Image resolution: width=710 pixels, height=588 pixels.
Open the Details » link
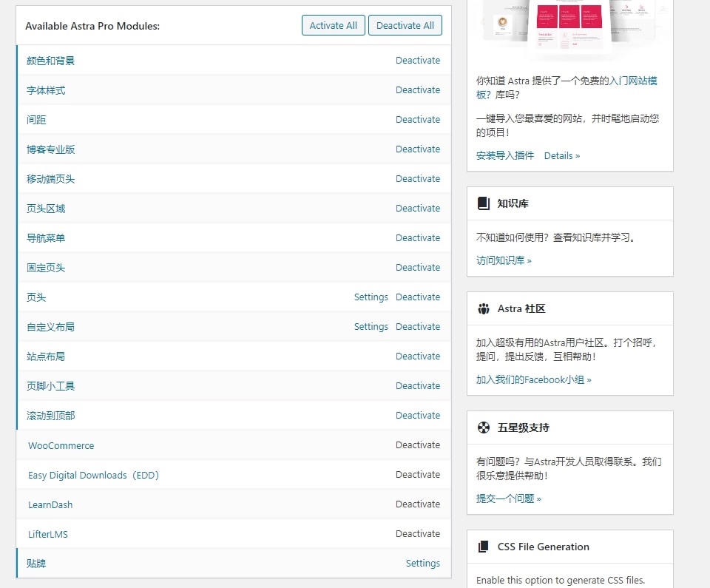561,155
